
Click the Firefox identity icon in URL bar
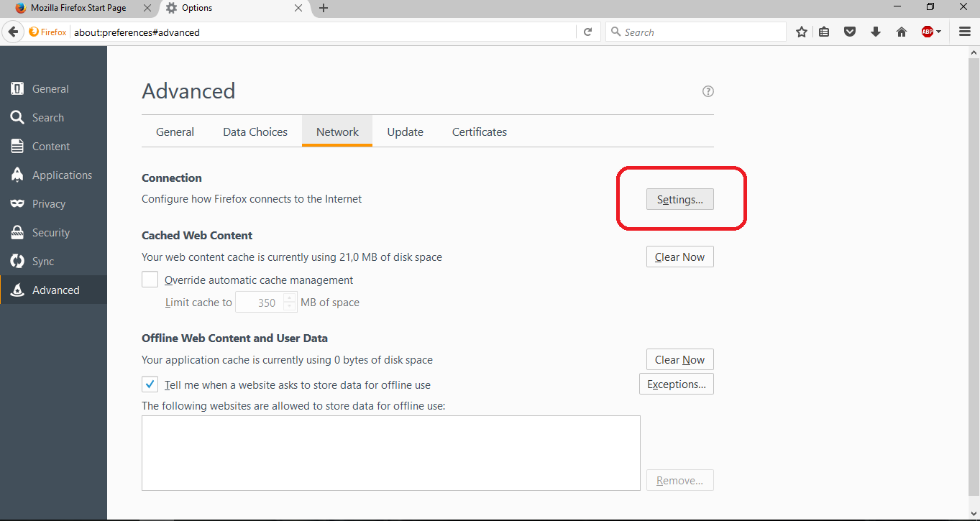47,32
